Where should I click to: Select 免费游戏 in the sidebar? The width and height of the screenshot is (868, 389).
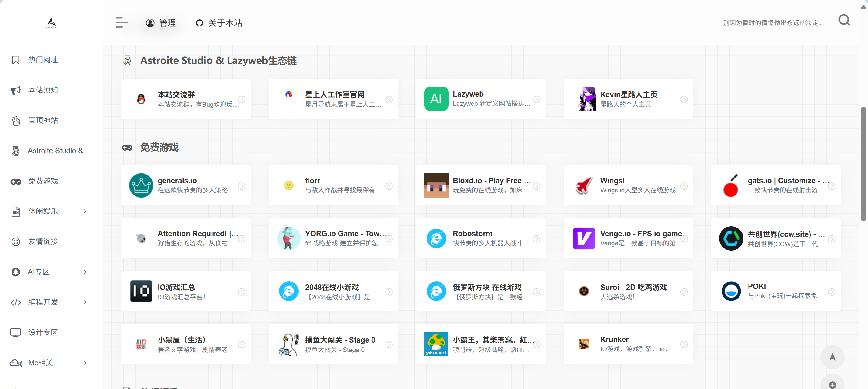(x=43, y=181)
